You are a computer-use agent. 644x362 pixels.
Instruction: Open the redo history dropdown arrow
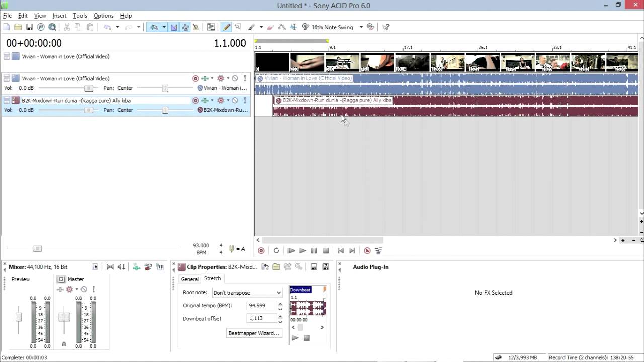pos(139,27)
